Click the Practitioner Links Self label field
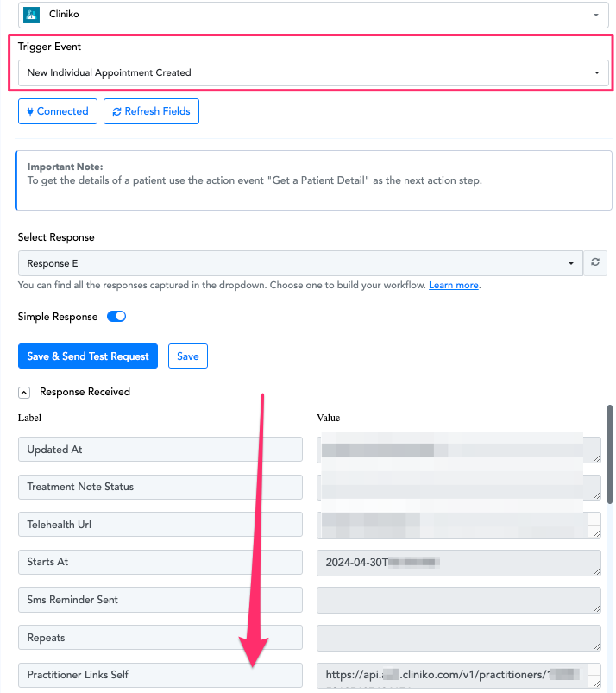Image resolution: width=616 pixels, height=693 pixels. click(x=160, y=675)
